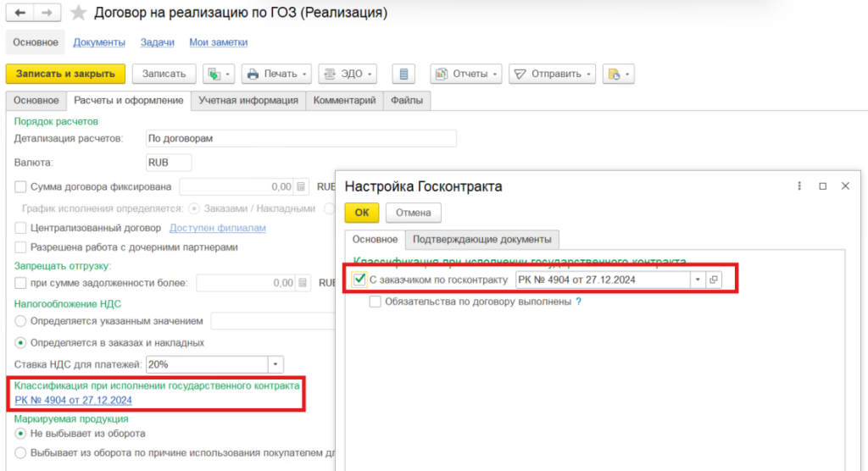Click Отмена in Настройка Госконтракта dialog

coord(413,213)
